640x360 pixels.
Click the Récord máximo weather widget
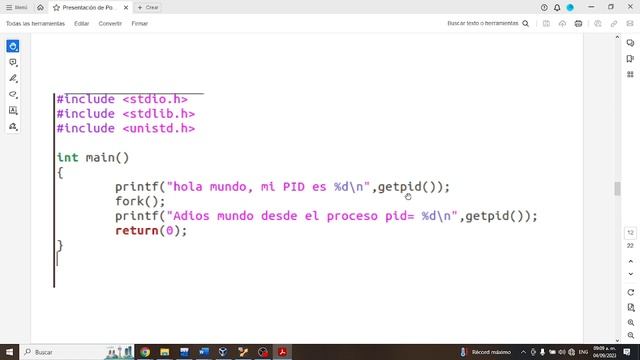coord(486,352)
